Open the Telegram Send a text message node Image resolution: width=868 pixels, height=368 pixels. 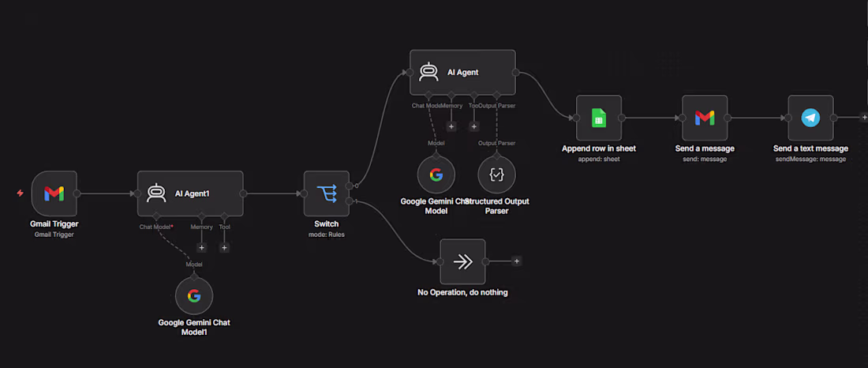click(x=811, y=118)
